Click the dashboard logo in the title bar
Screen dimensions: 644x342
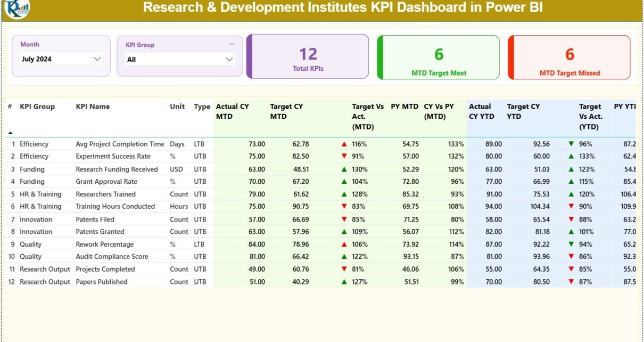17,9
